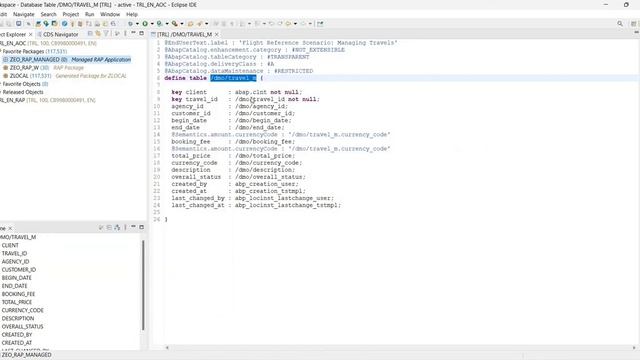Viewport: 640px width, 360px height.
Task: Select CUSTOMER_ID in the Outline
Action: [19, 270]
